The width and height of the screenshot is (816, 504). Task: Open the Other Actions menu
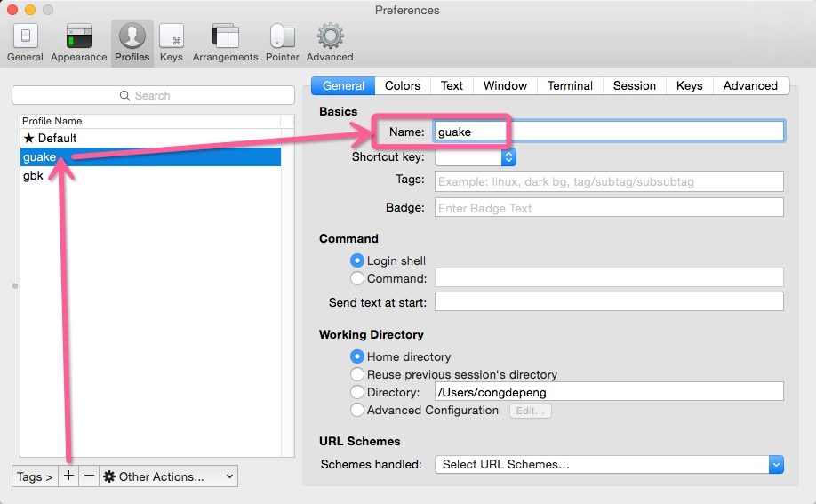(x=168, y=476)
